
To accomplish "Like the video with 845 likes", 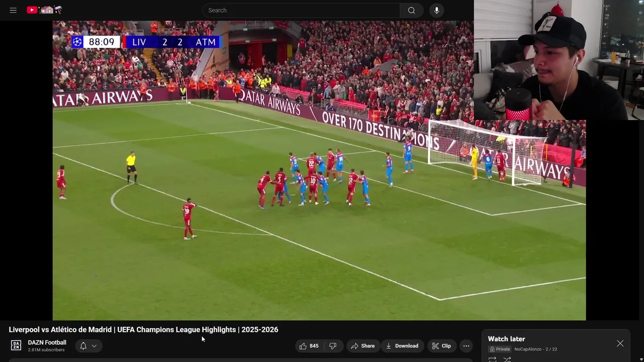I will point(309,346).
